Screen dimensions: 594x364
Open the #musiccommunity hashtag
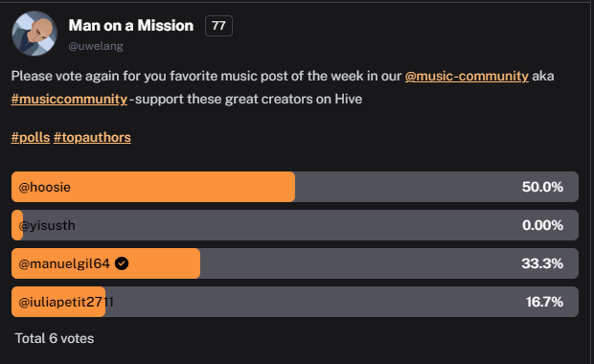click(x=69, y=100)
